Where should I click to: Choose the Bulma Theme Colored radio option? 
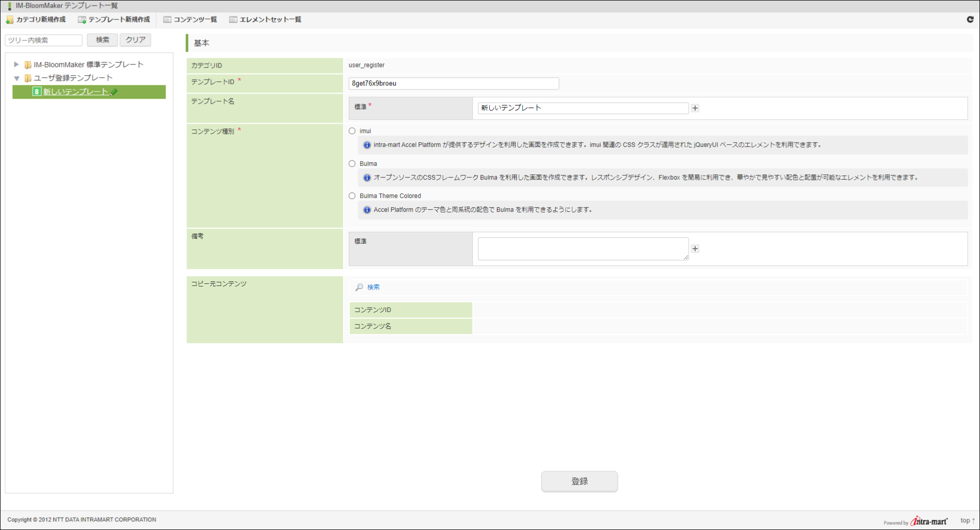tap(352, 196)
